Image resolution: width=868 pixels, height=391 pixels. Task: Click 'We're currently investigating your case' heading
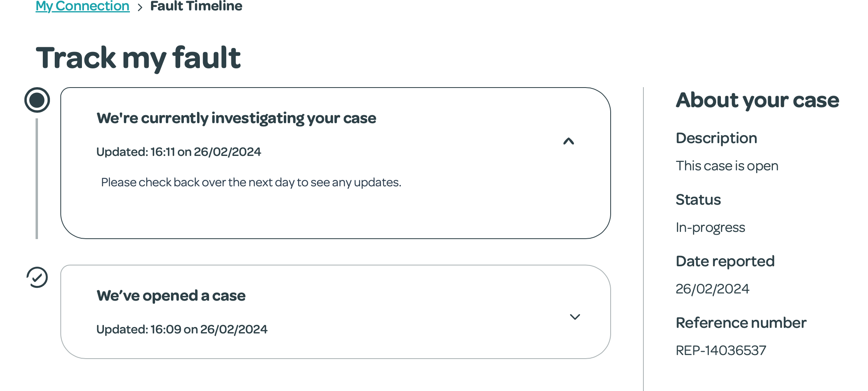click(x=236, y=118)
